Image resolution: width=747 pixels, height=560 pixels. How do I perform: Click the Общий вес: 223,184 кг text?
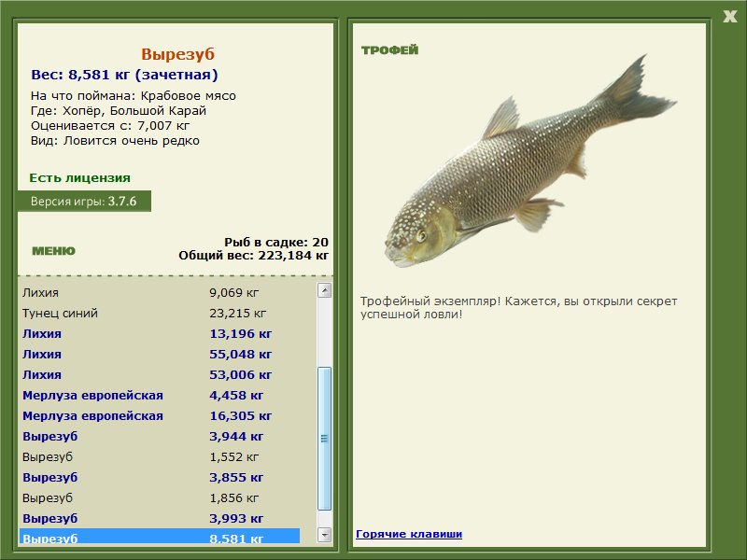(x=253, y=255)
